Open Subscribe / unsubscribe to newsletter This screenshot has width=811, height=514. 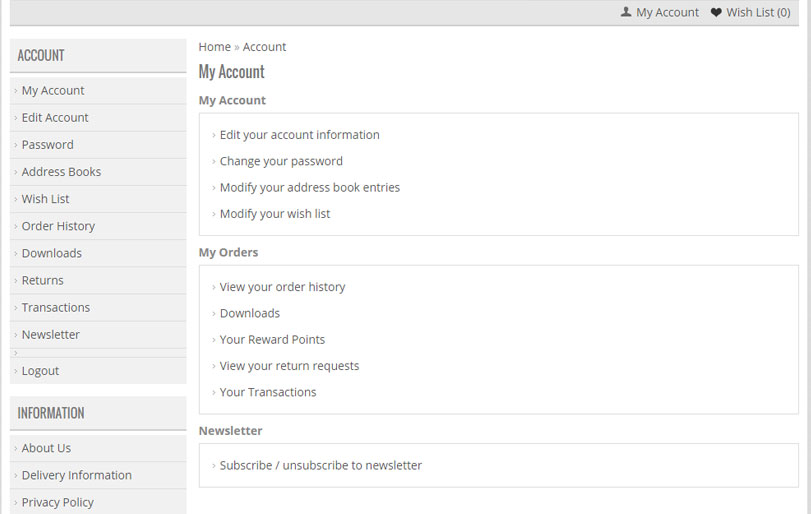(321, 465)
